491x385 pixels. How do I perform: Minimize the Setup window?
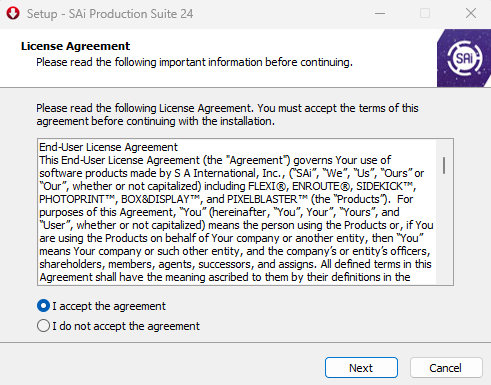click(x=380, y=14)
